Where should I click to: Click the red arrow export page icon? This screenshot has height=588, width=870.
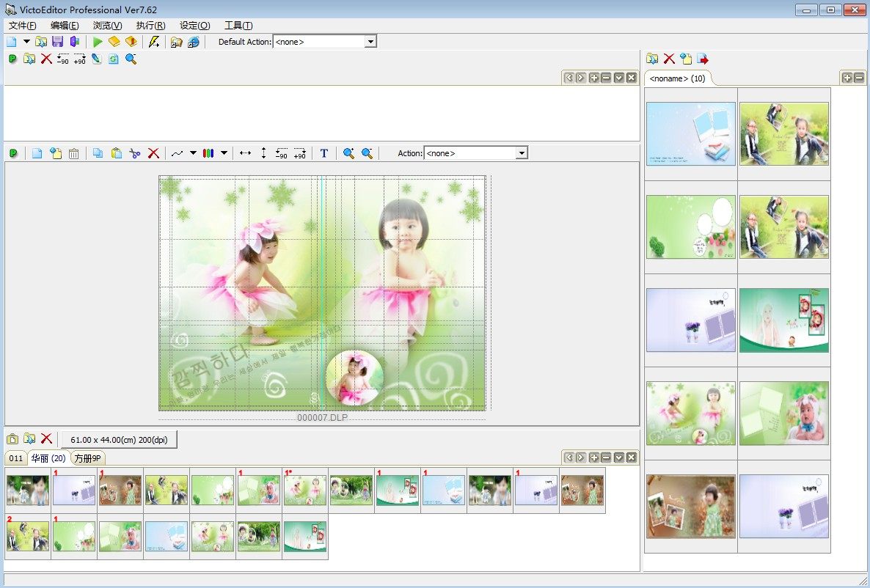[x=703, y=59]
